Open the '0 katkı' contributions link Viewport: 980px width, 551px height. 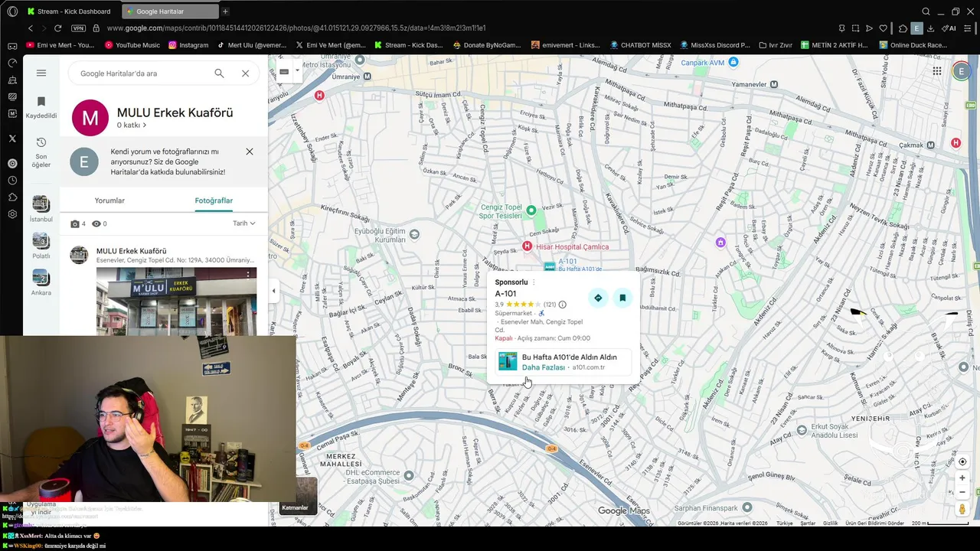pyautogui.click(x=131, y=125)
